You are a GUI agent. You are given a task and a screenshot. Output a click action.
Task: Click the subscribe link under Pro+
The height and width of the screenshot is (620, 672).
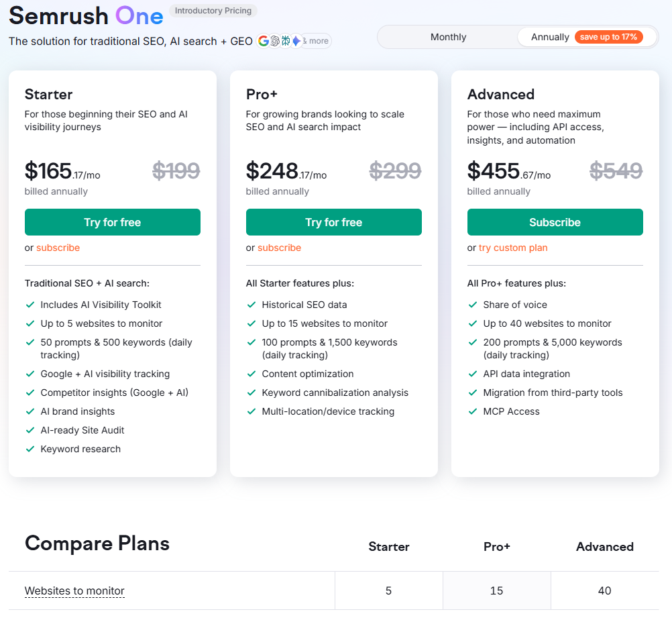279,248
